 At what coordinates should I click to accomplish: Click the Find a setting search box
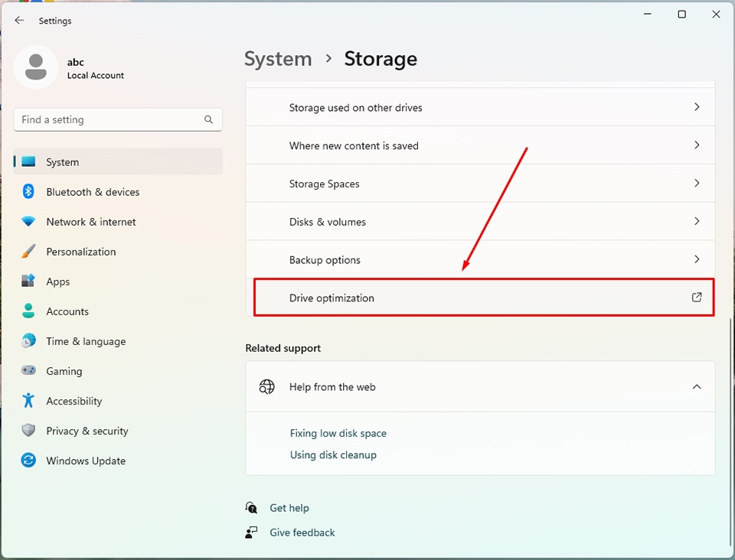click(118, 120)
